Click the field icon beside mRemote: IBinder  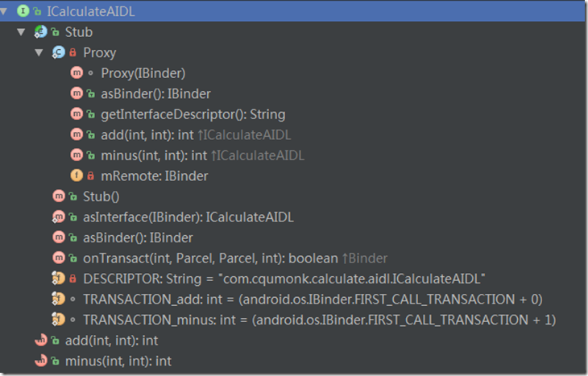coord(77,176)
